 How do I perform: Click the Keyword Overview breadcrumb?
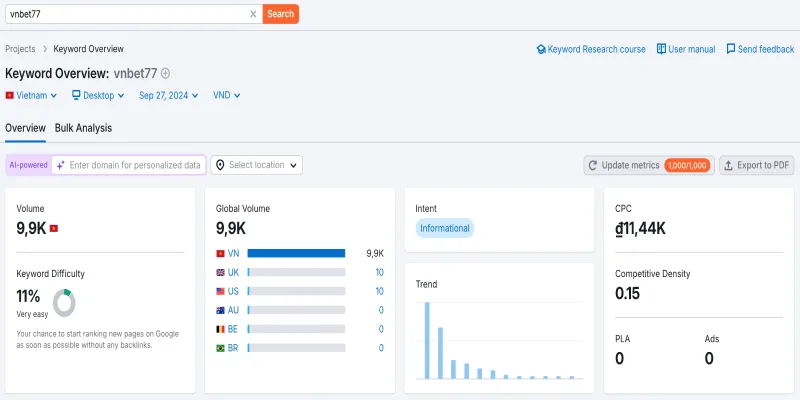pyautogui.click(x=89, y=49)
